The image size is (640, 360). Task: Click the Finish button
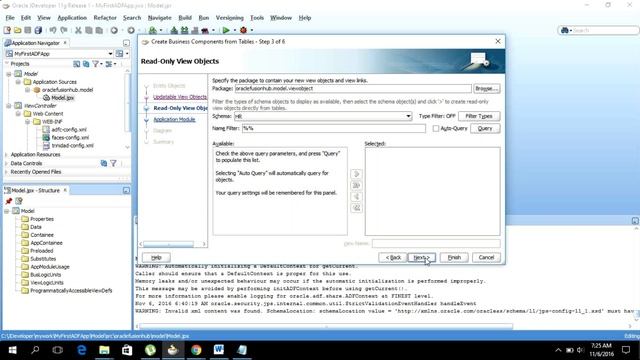click(x=454, y=258)
